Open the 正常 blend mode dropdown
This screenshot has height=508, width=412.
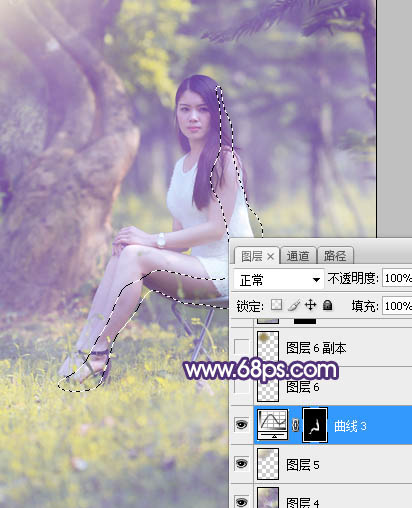pyautogui.click(x=279, y=280)
